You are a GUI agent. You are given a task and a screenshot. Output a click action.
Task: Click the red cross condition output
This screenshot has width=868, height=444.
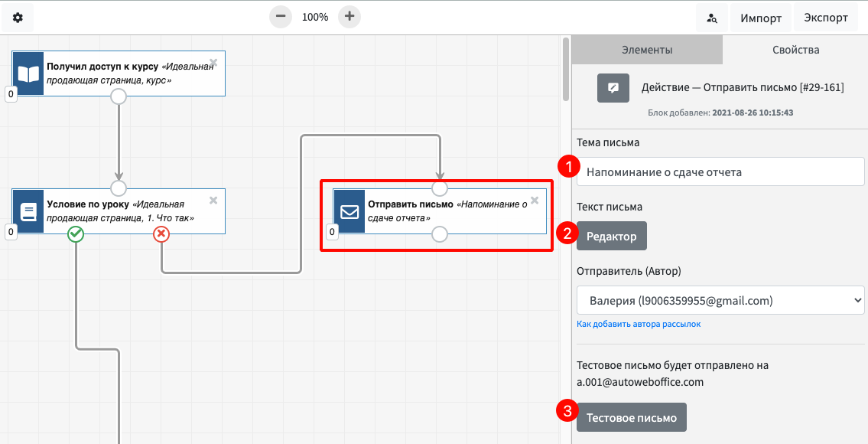(x=161, y=234)
